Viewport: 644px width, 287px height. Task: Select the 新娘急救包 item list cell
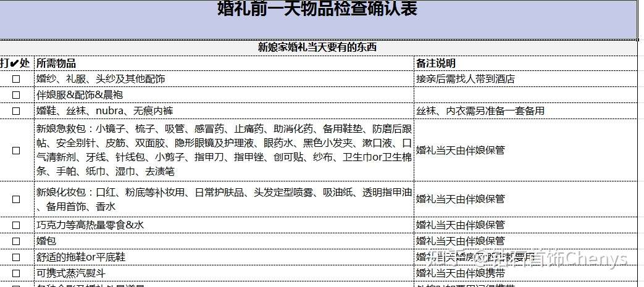224,150
